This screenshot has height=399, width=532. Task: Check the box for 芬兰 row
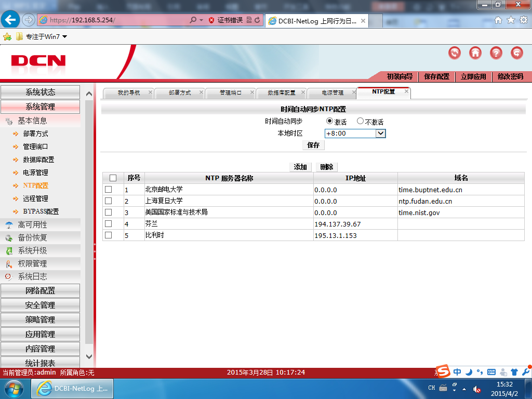click(108, 223)
